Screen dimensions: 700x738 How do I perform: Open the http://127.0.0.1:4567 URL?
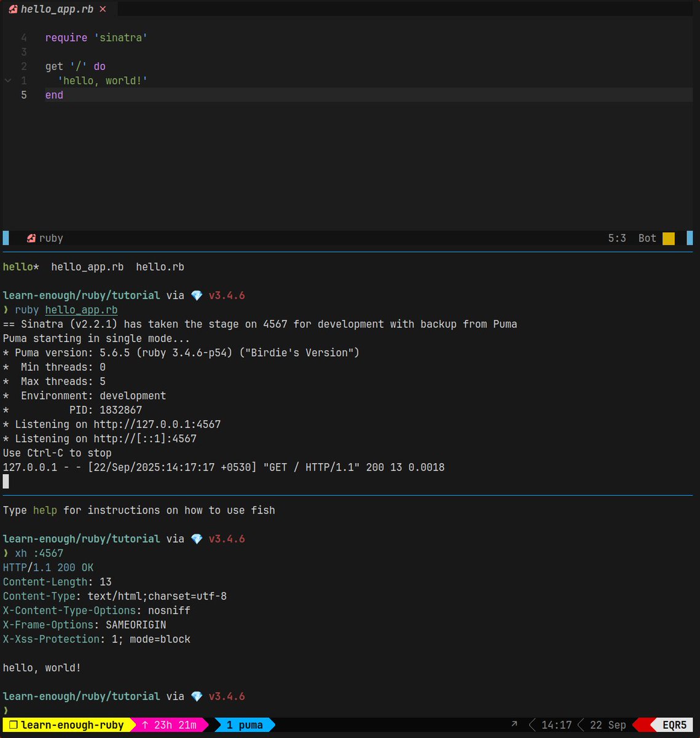[x=157, y=424]
